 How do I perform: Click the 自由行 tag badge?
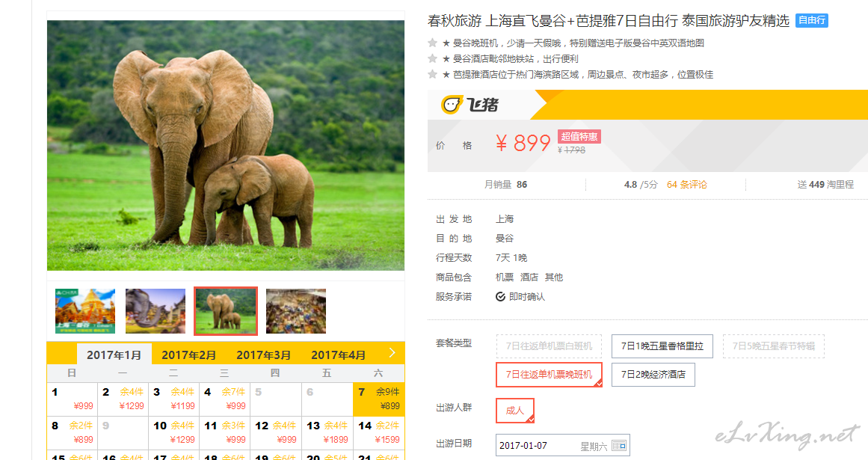[x=811, y=20]
